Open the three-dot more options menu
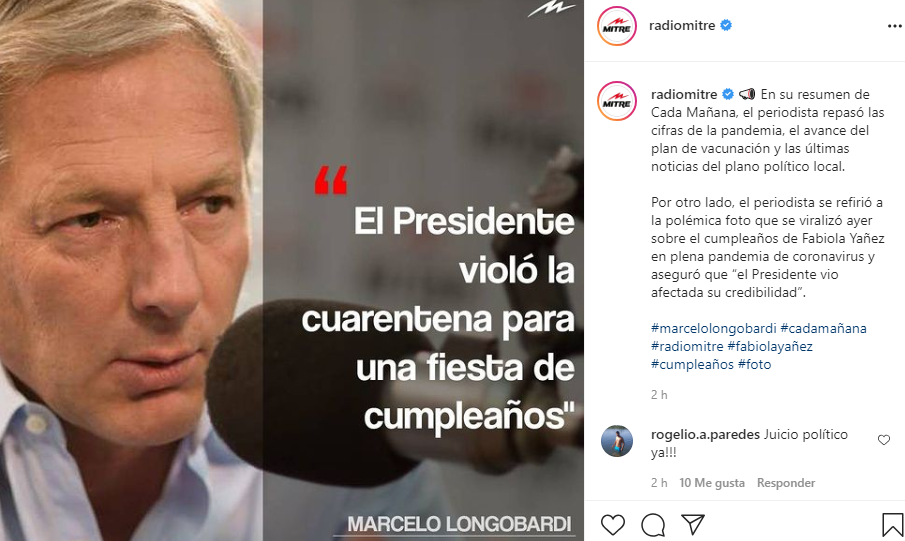 (894, 26)
